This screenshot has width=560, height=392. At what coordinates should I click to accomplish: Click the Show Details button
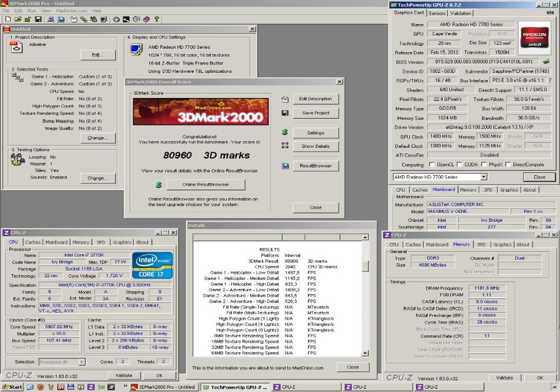[x=315, y=146]
